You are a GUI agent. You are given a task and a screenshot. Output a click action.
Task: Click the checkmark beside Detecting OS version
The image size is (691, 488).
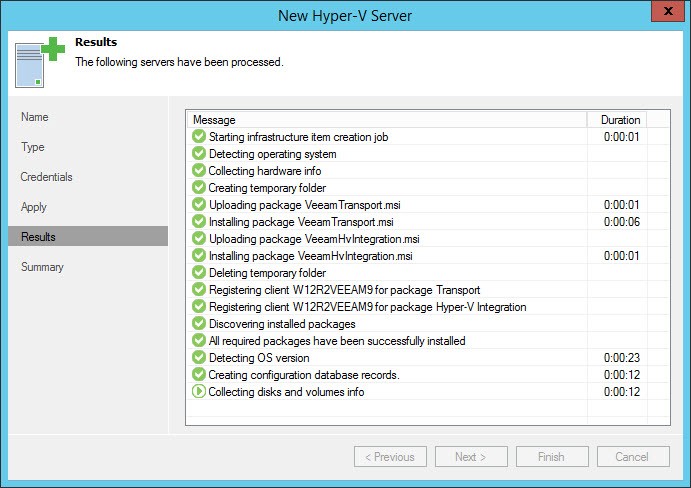pyautogui.click(x=199, y=357)
